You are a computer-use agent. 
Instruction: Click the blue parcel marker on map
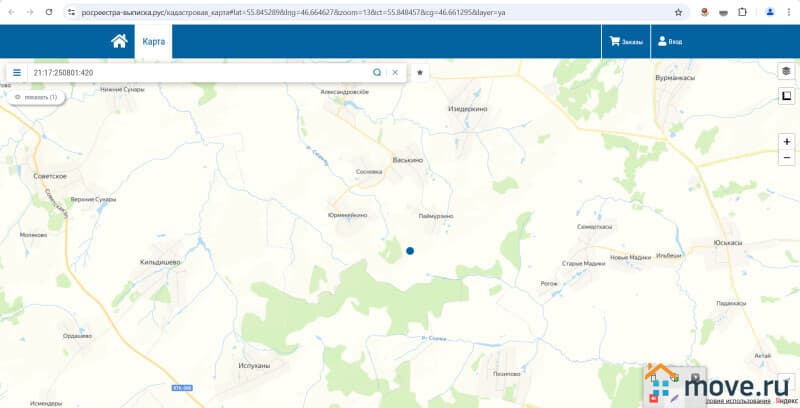click(410, 251)
